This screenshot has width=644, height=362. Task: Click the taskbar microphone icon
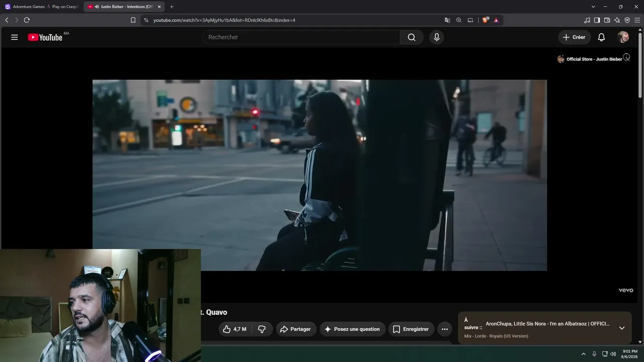(x=594, y=354)
